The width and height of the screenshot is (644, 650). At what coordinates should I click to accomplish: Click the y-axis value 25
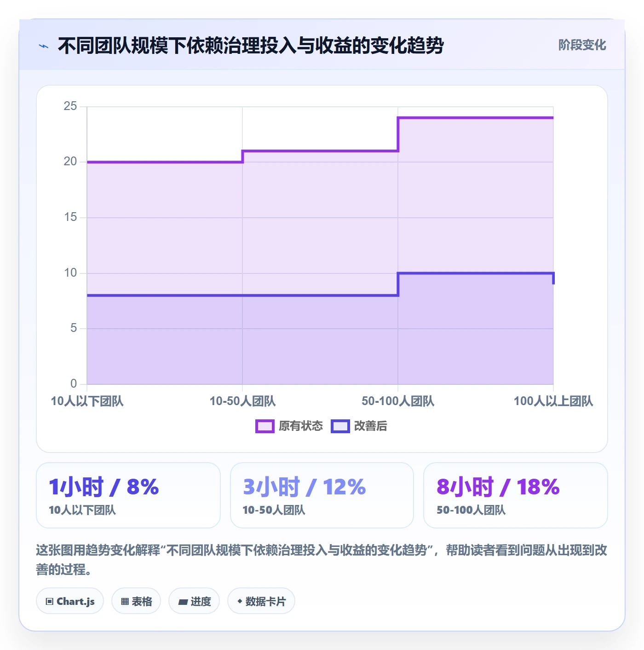point(70,106)
